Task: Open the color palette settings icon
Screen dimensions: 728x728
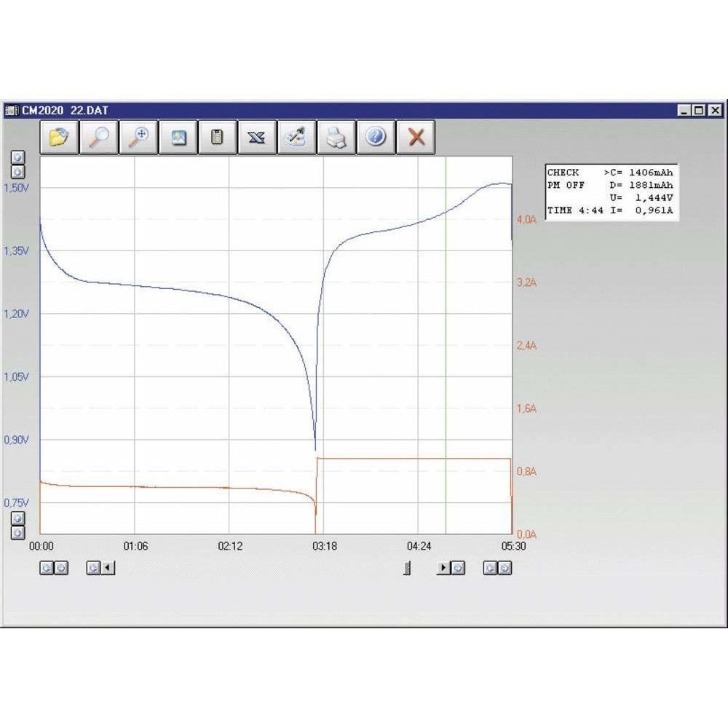Action: click(297, 137)
